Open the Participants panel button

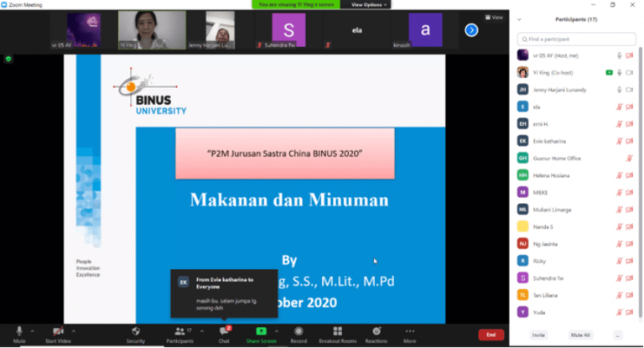180,335
